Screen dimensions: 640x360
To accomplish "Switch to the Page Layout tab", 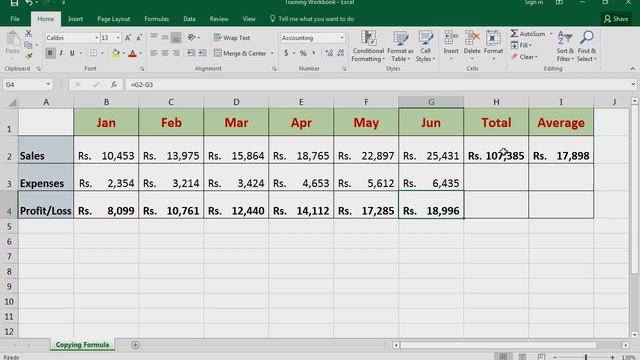I will tap(113, 19).
